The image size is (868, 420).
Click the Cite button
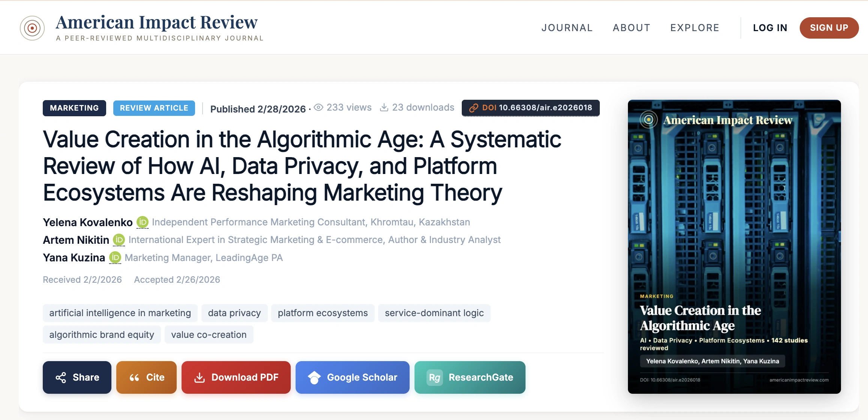tap(146, 377)
